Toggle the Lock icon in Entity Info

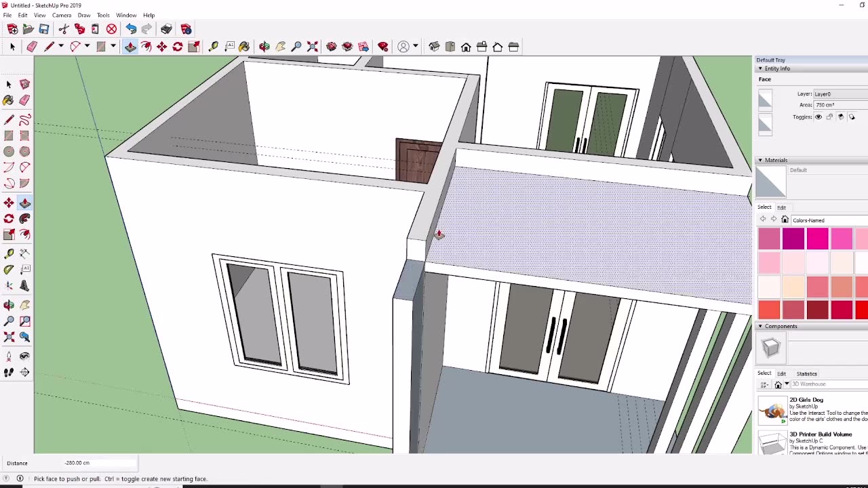click(829, 117)
